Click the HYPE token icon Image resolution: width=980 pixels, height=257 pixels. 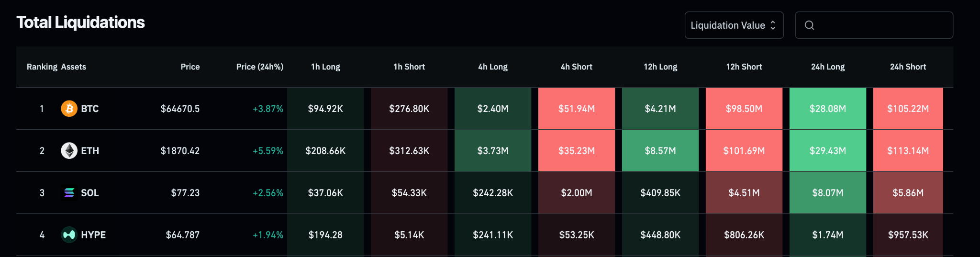click(69, 235)
